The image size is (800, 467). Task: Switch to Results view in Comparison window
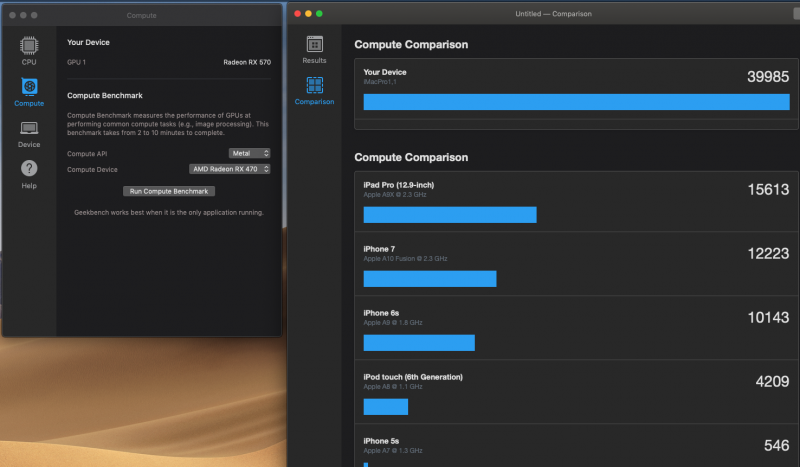(314, 50)
